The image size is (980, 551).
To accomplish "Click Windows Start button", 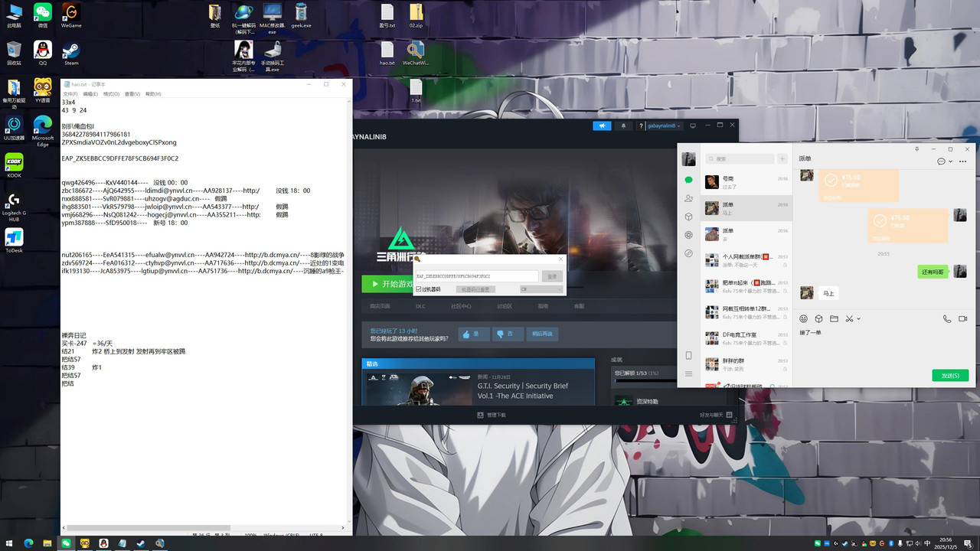I will (x=9, y=543).
